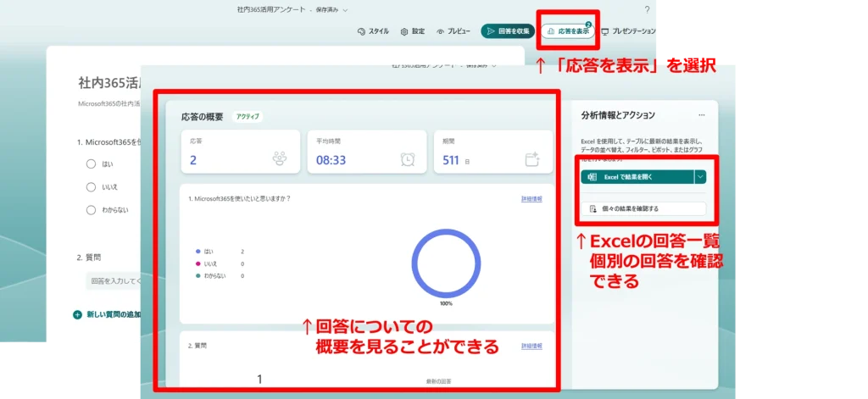The image size is (868, 399).
Task: Expand the 保存済み chevron beside form title
Action: point(346,10)
